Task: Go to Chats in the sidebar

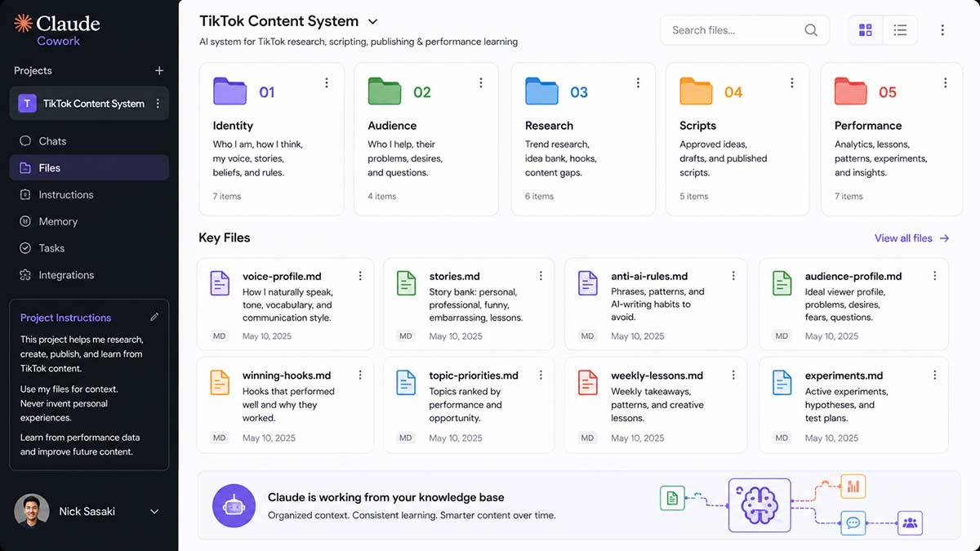Action: pos(89,141)
